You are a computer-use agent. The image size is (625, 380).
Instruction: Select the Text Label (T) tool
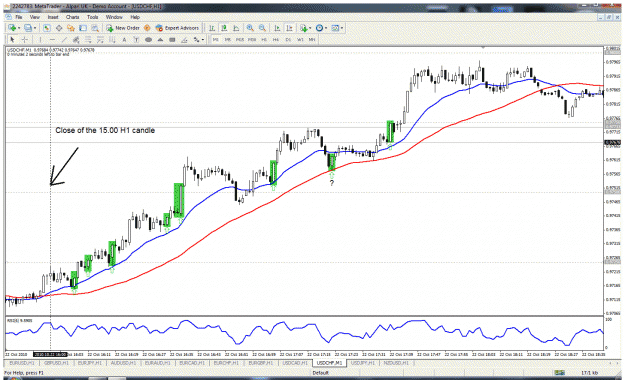click(136, 39)
